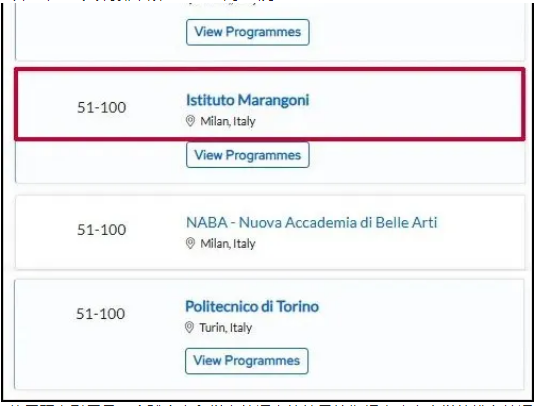Click location pin icon beside Istituto Marangoni's Milan

[x=190, y=121]
